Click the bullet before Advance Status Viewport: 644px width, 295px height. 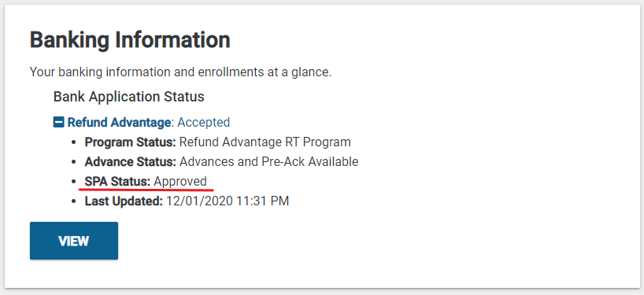point(74,161)
